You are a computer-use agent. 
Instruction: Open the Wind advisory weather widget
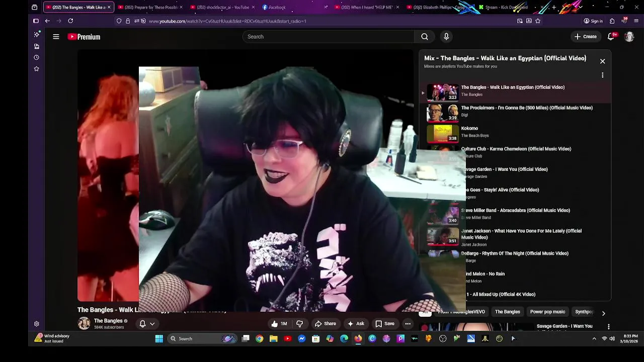tap(52, 338)
